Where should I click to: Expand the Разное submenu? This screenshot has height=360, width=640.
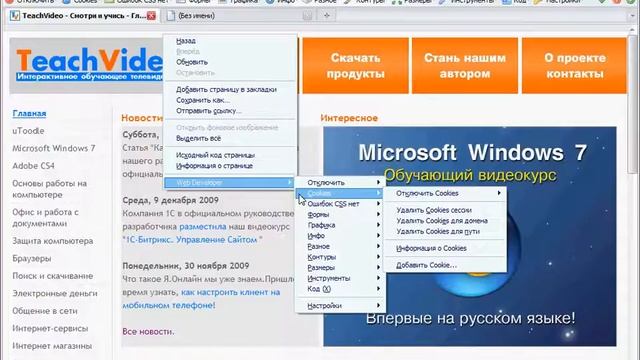click(x=340, y=246)
